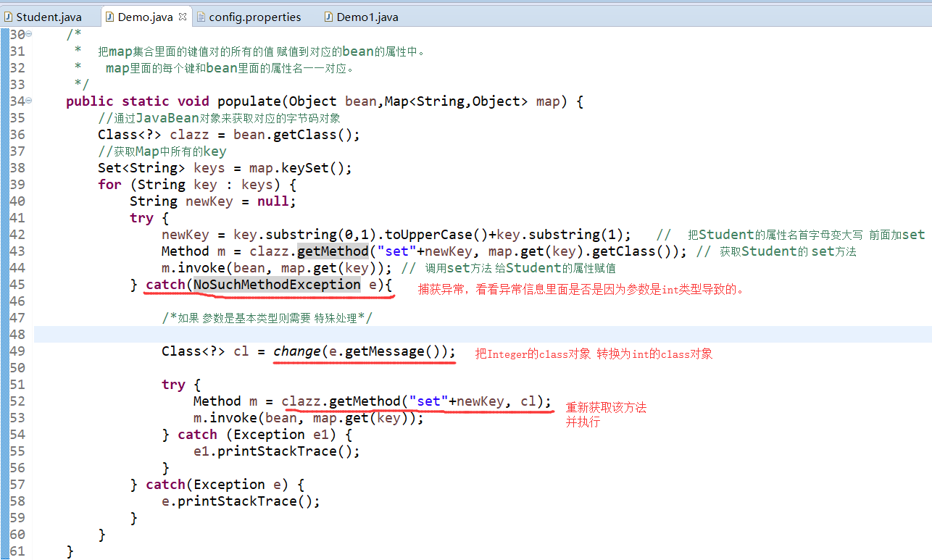Open the config.properties tab

click(x=254, y=17)
